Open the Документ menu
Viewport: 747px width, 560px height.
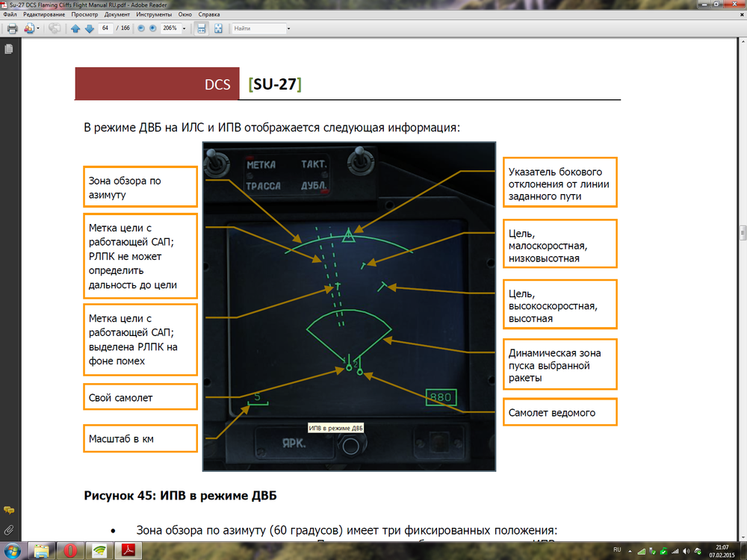(117, 14)
